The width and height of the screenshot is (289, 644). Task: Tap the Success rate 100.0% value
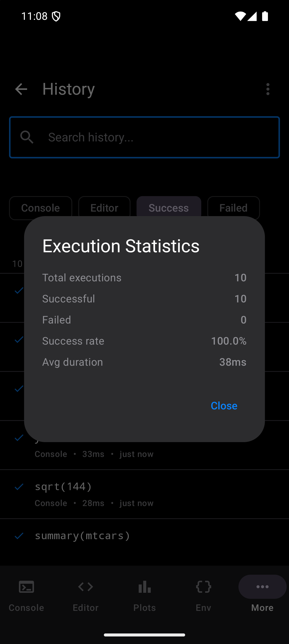(229, 341)
